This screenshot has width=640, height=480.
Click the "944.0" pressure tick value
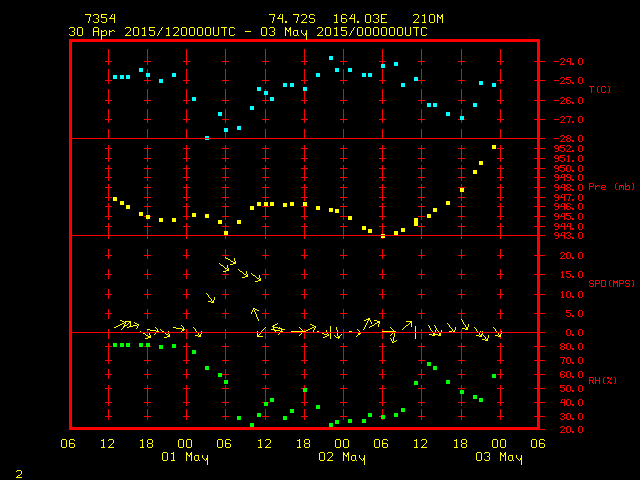pos(568,226)
